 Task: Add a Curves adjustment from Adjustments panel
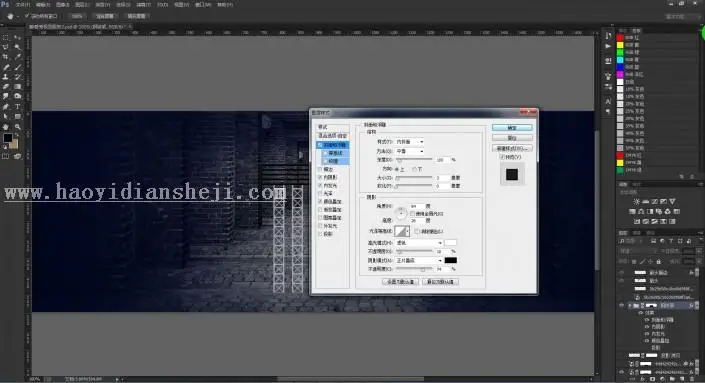point(654,201)
